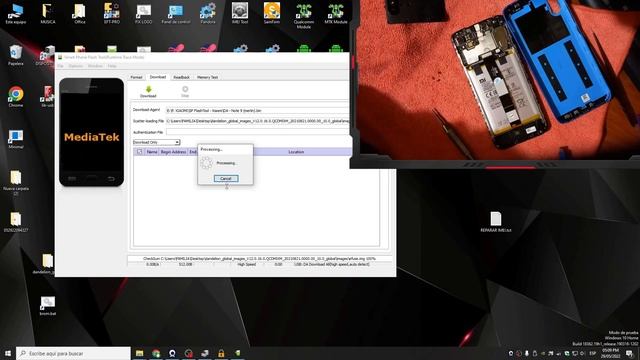Open the Nueva carpeta folder on desktop

(x=16, y=183)
